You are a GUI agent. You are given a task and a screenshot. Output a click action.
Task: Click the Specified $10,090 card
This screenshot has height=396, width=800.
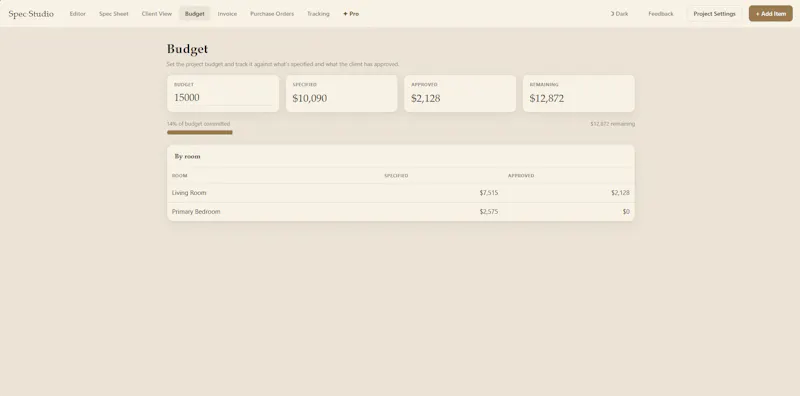[x=341, y=93]
